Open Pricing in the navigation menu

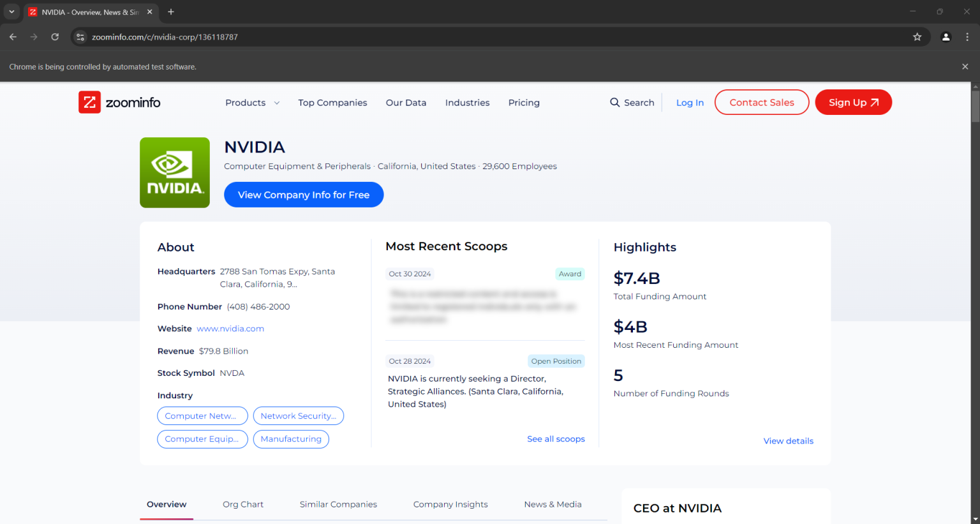tap(524, 103)
